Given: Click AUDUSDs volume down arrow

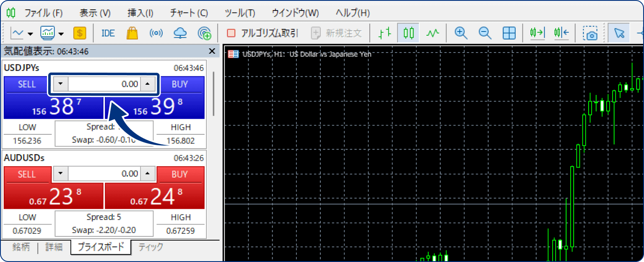Looking at the screenshot, I should 61,173.
